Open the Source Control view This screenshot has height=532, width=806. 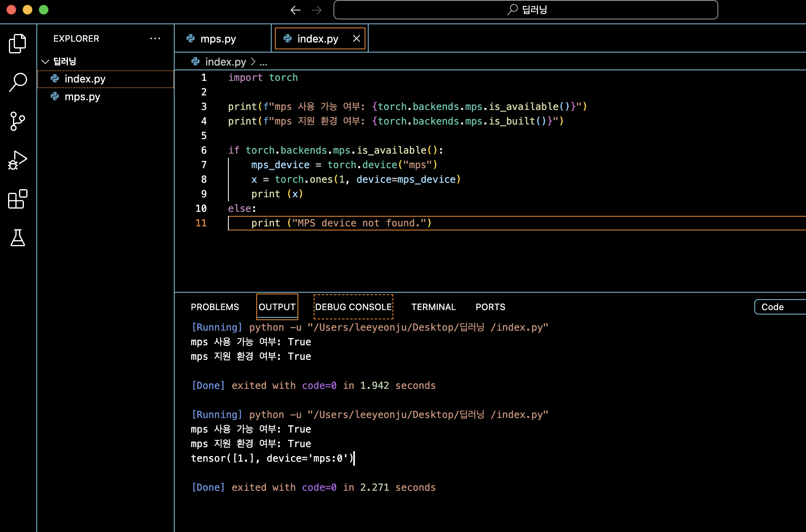17,121
